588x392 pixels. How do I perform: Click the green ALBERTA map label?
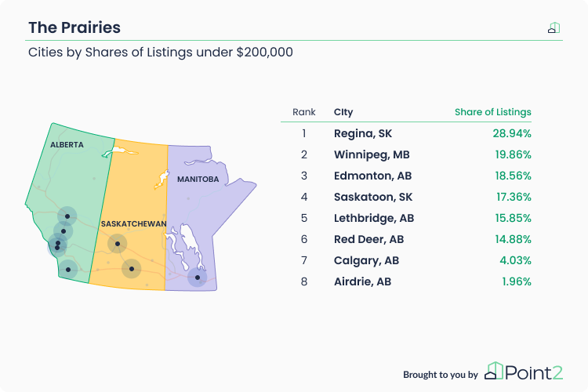point(67,145)
